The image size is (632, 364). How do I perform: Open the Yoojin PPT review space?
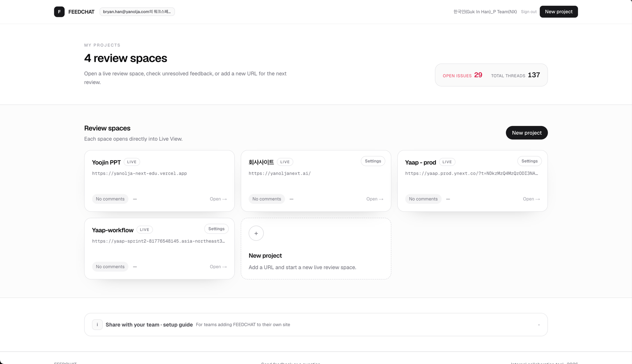pyautogui.click(x=218, y=199)
